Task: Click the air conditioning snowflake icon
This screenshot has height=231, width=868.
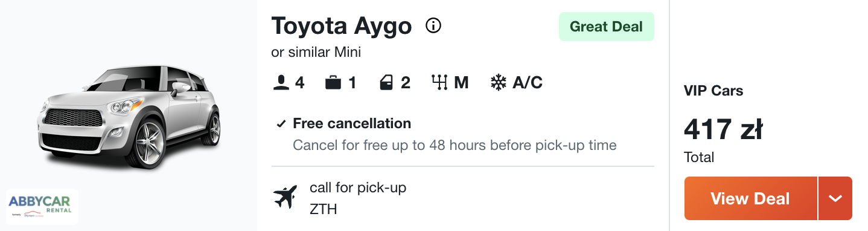Action: click(x=498, y=82)
